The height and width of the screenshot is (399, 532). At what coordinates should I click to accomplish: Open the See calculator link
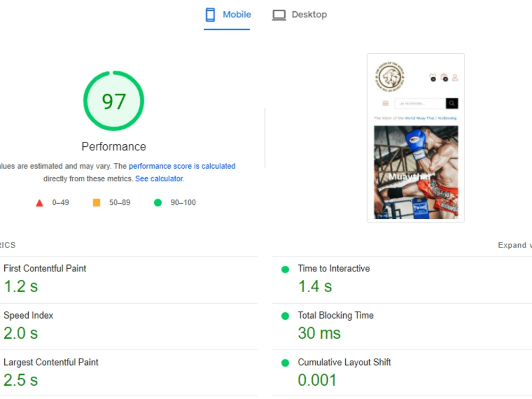pos(159,178)
